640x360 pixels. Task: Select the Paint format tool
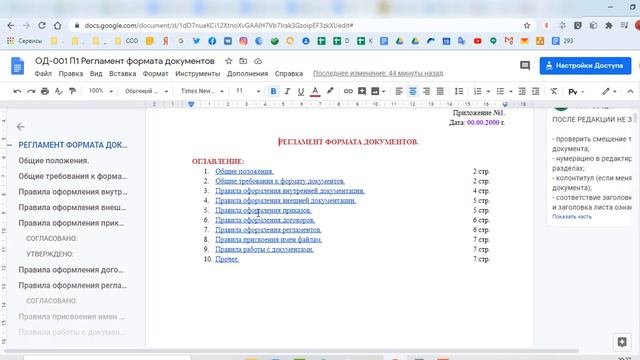(72, 91)
